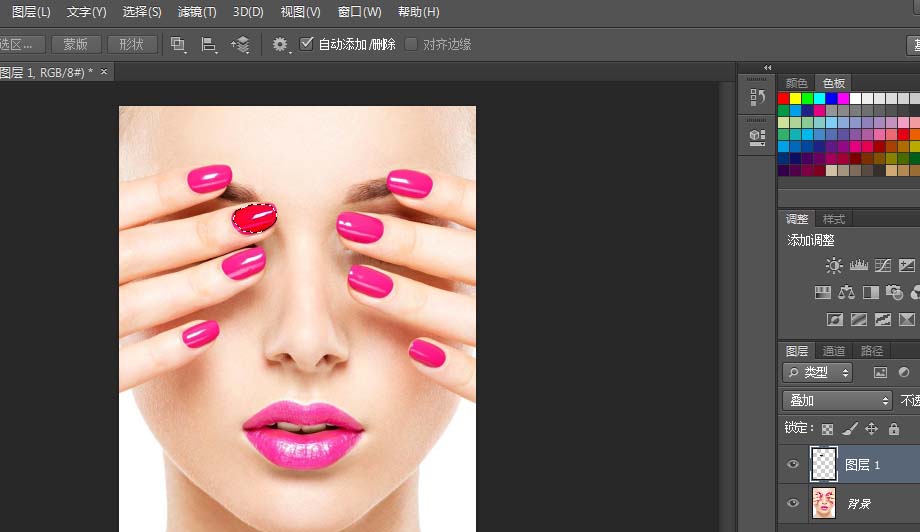Open the 选择(S) menu
The width and height of the screenshot is (920, 532).
click(x=141, y=12)
